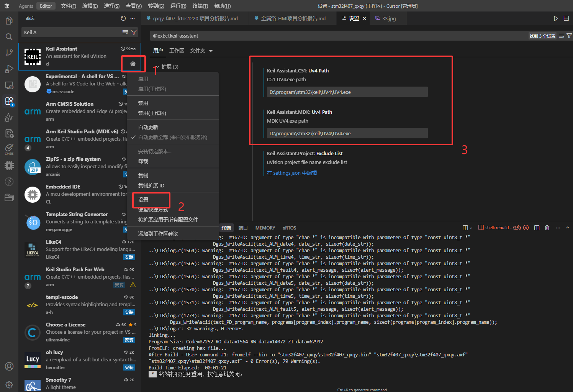Open the chip-shaped device view icon
The width and height of the screenshot is (573, 392).
(x=9, y=166)
